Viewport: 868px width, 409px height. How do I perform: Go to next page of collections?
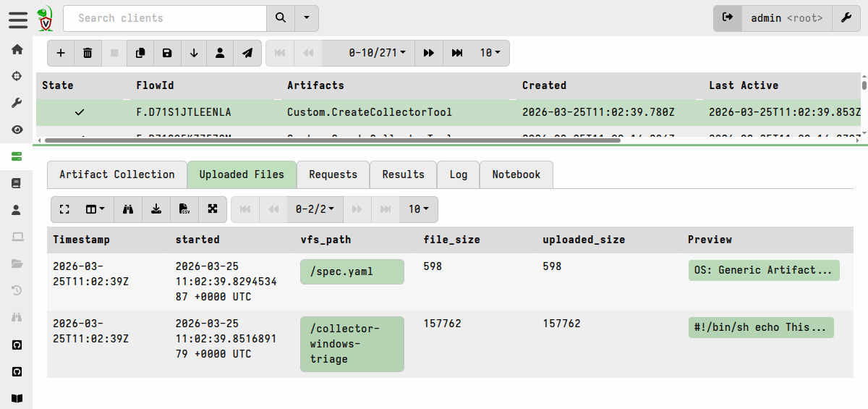click(429, 53)
